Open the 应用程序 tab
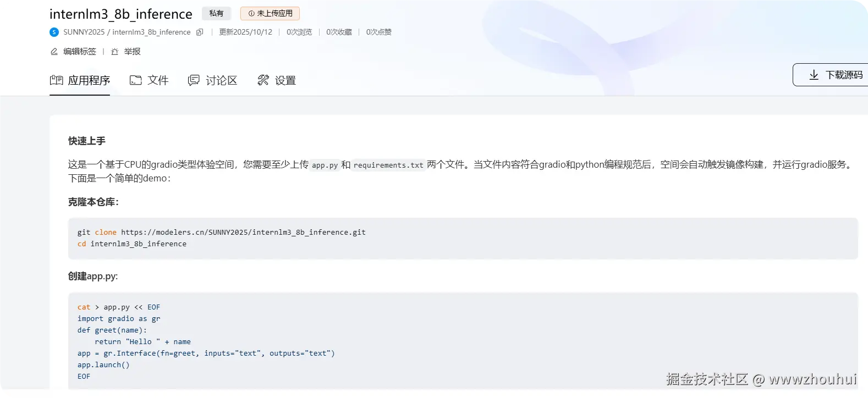868x398 pixels. point(80,80)
